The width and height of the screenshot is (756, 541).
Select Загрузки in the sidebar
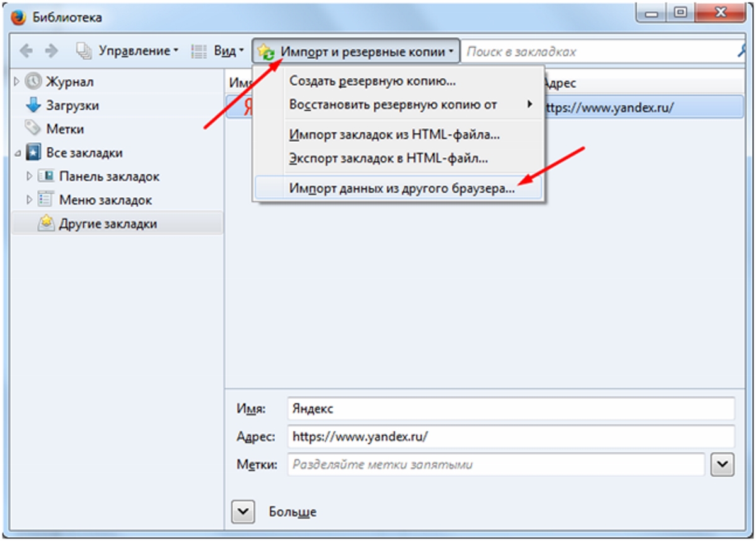(72, 105)
